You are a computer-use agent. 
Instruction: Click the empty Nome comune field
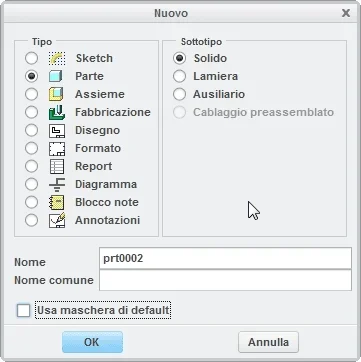coord(225,280)
